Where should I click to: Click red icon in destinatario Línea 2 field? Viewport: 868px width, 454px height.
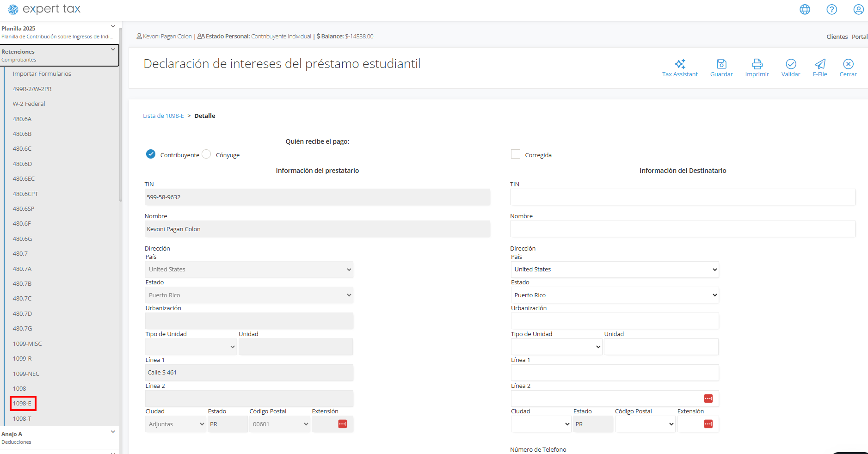pyautogui.click(x=708, y=399)
